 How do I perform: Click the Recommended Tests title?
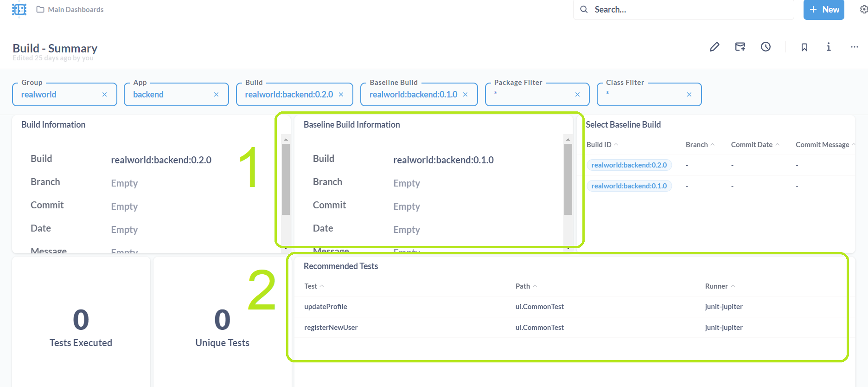341,266
